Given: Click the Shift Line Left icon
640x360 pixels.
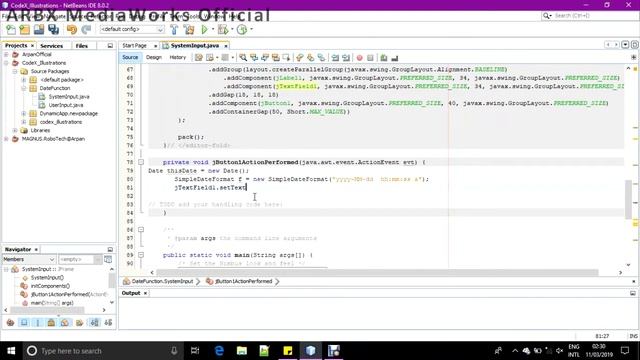Looking at the screenshot, I should pos(335,58).
